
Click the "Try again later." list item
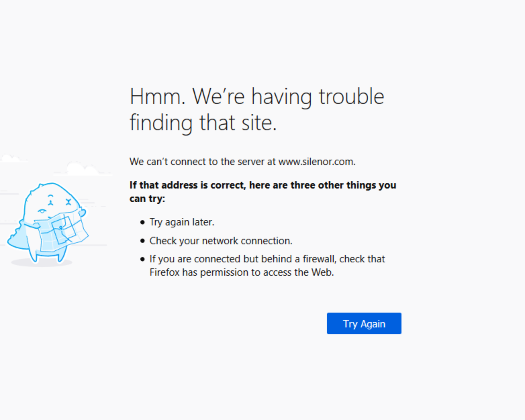(x=182, y=222)
